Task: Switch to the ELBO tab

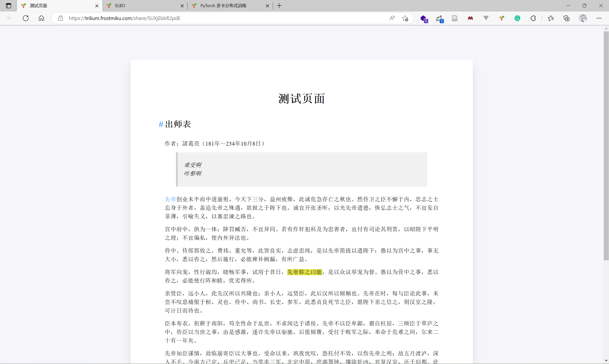Action: pos(142,6)
